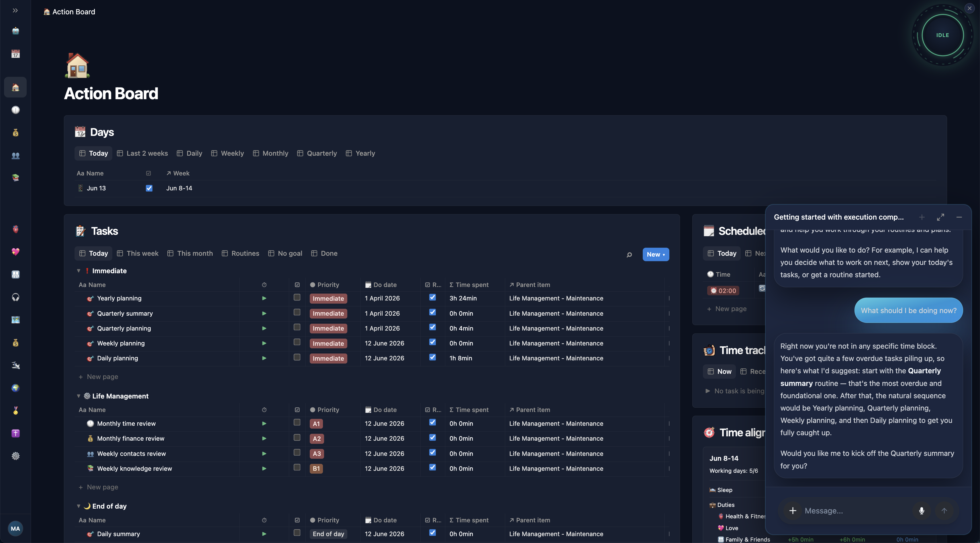
Task: Switch Days view to Monthly tab
Action: [x=271, y=153]
